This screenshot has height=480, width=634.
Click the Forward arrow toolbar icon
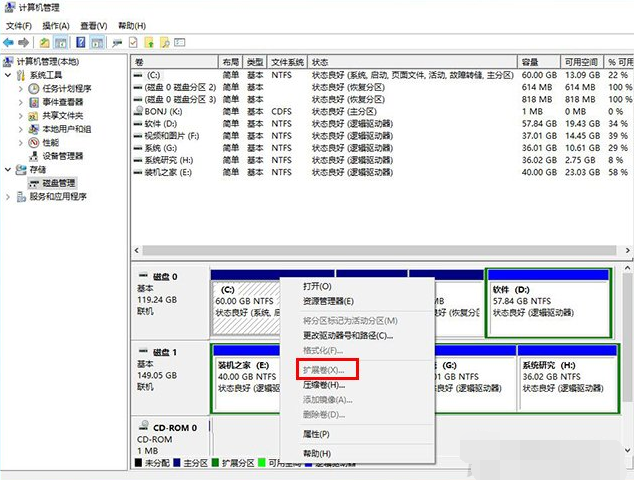pyautogui.click(x=24, y=43)
